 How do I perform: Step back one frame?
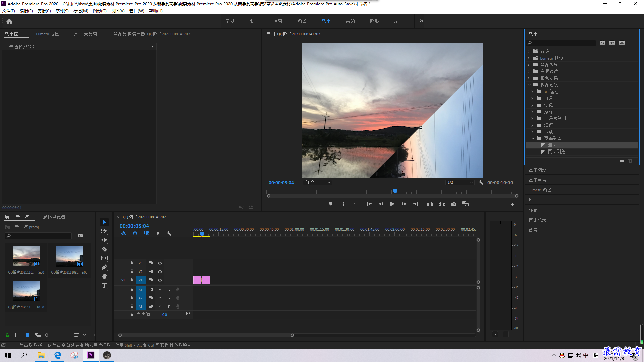tap(381, 204)
